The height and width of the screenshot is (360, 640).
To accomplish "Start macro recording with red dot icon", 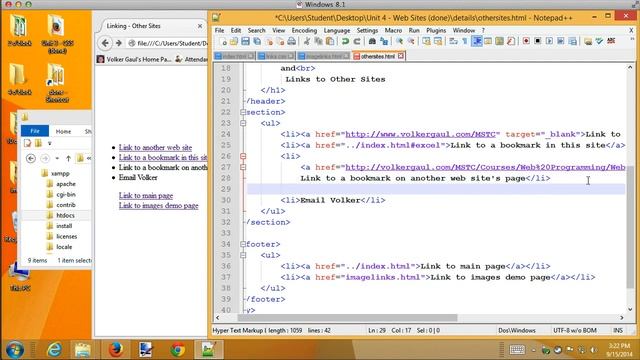I will (526, 41).
